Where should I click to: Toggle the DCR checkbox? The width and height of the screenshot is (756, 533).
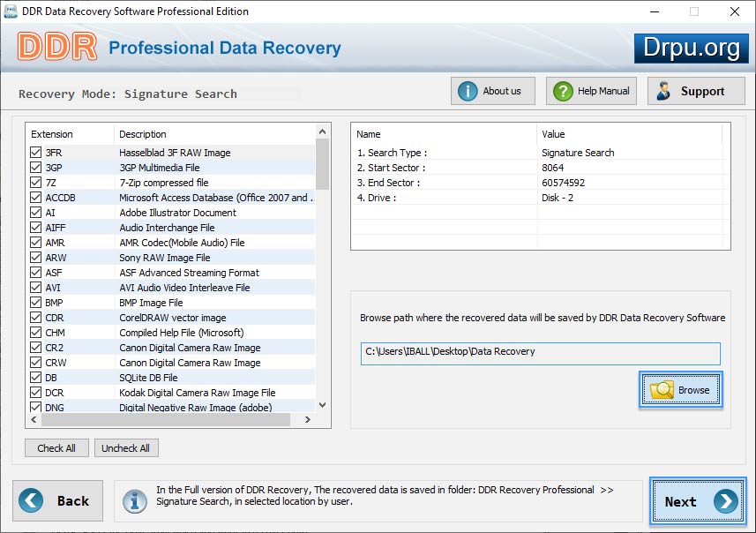click(x=35, y=392)
